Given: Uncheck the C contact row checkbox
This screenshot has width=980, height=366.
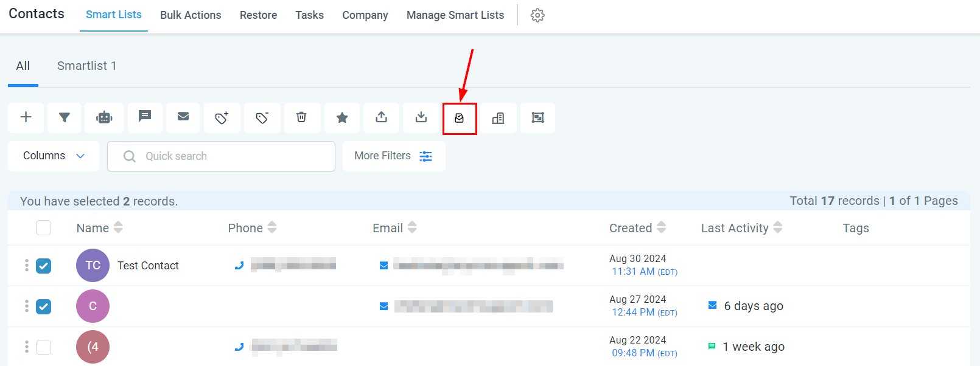Looking at the screenshot, I should tap(43, 306).
